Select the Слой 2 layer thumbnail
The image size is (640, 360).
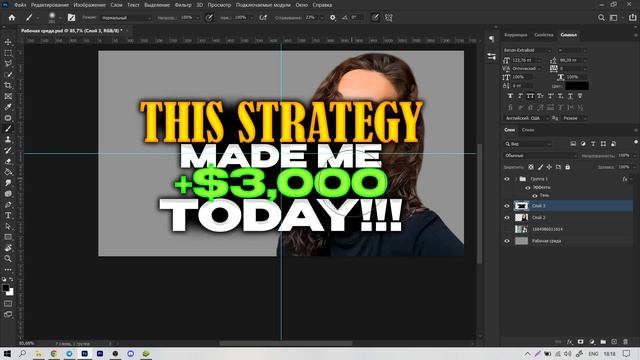(x=521, y=218)
